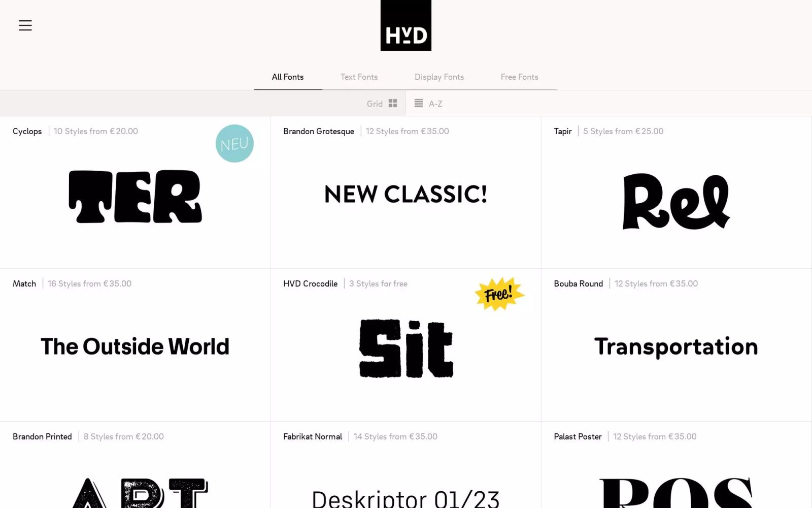Open the Brandon Grotesque font link

(x=319, y=132)
